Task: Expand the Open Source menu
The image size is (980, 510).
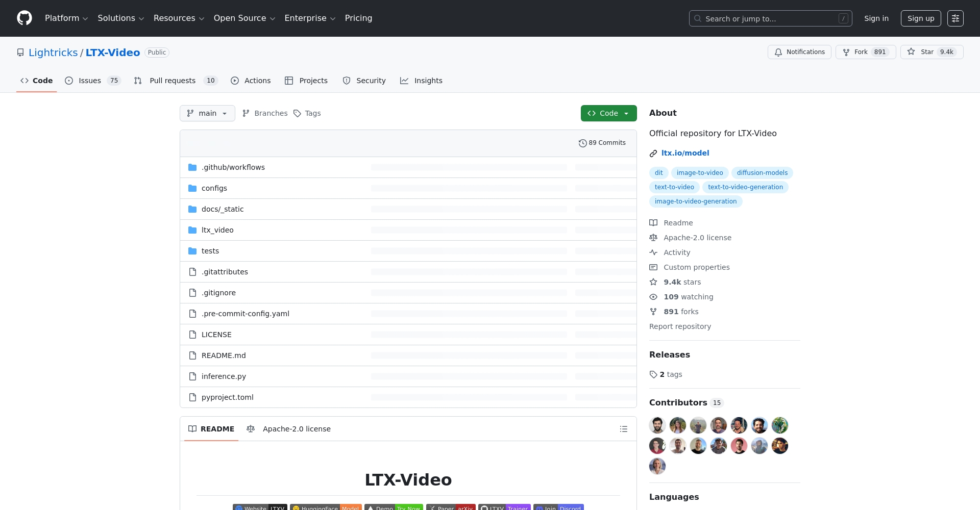Action: pos(244,18)
